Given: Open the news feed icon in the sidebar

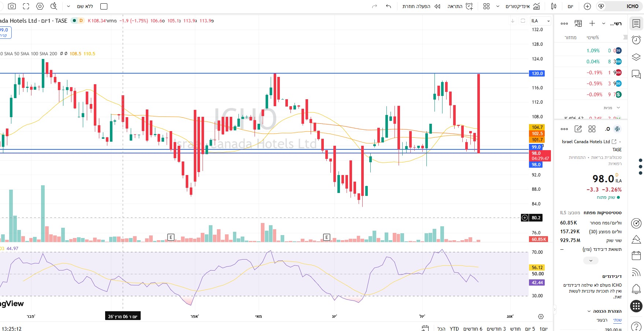Looking at the screenshot, I should tap(636, 272).
